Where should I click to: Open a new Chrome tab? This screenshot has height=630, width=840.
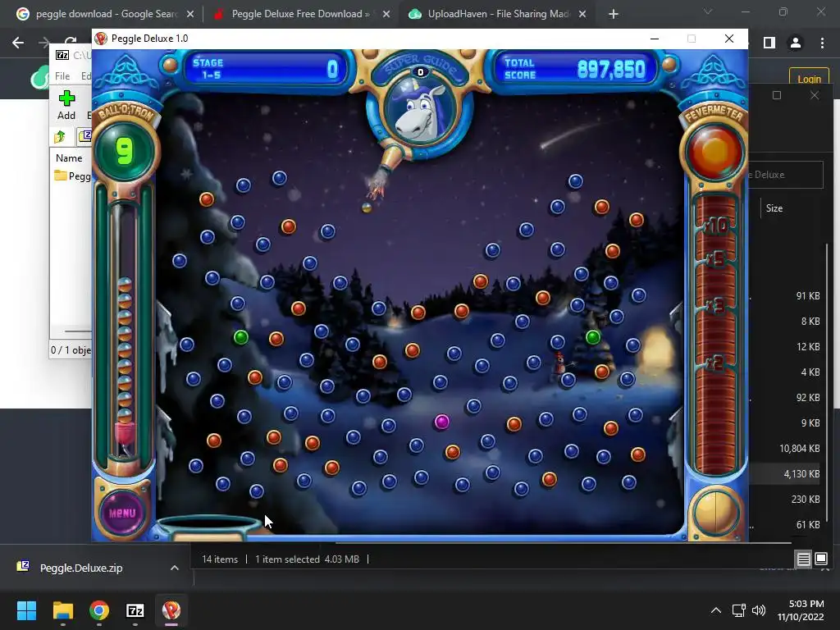point(614,15)
